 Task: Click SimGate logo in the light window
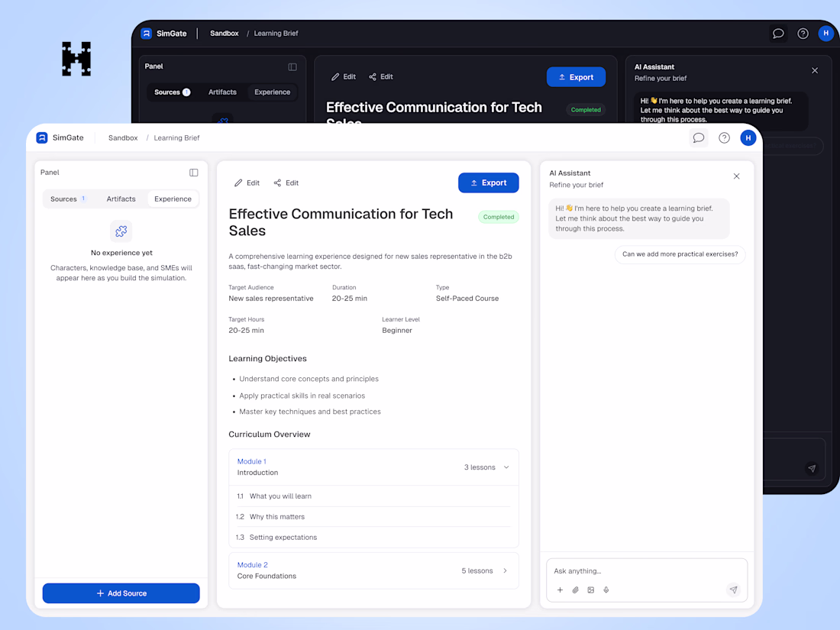[x=42, y=137]
